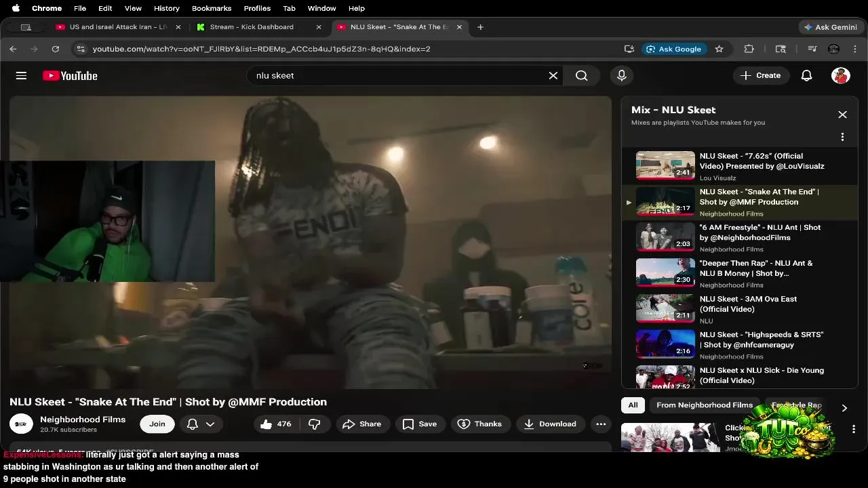The height and width of the screenshot is (488, 868).
Task: Click the Join channel button
Action: pos(157,424)
